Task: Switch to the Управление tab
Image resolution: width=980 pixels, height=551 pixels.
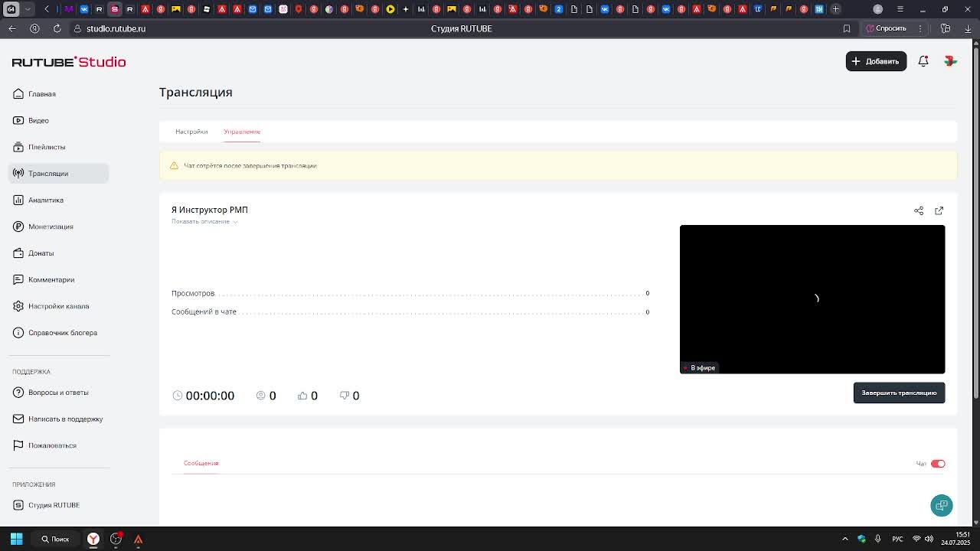Action: tap(242, 132)
